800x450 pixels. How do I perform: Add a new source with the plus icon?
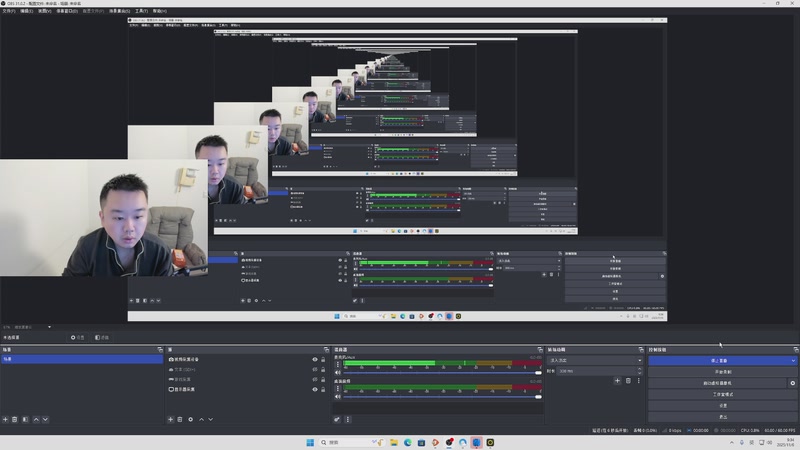tap(170, 419)
